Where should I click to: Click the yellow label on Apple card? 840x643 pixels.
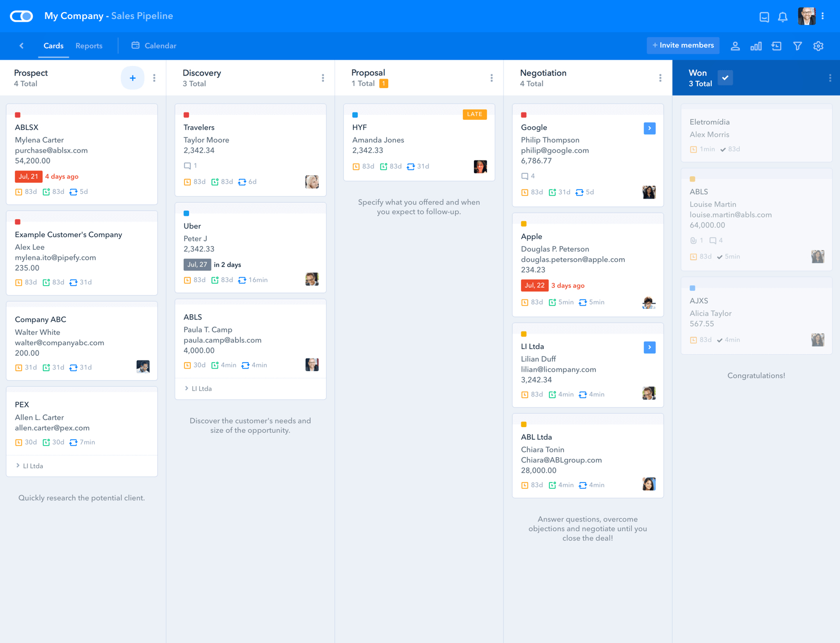click(524, 224)
